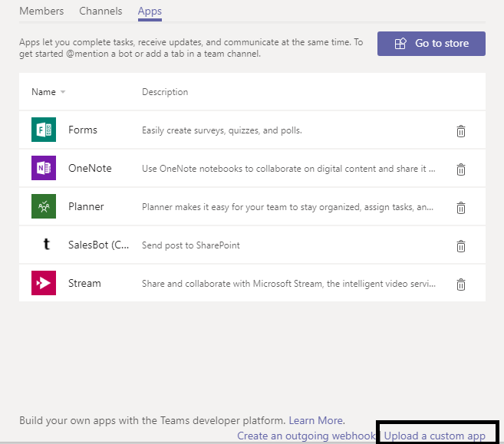The image size is (504, 444).
Task: Click Upload a custom app link
Action: (x=434, y=436)
